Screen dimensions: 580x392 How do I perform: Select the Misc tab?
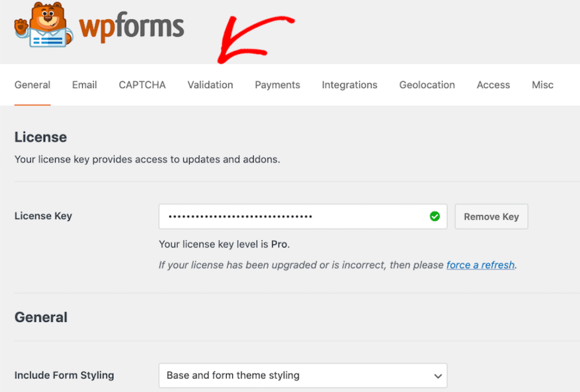[x=542, y=85]
